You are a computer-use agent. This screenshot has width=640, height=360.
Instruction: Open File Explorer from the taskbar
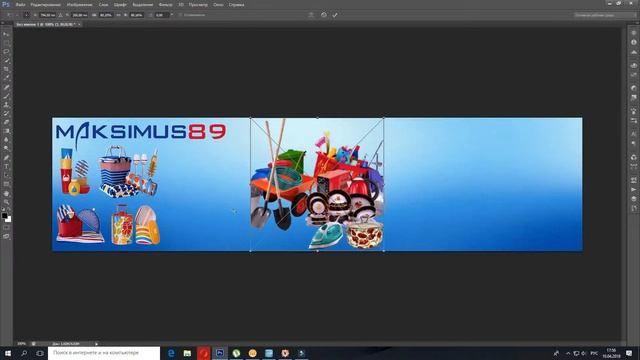(187, 353)
